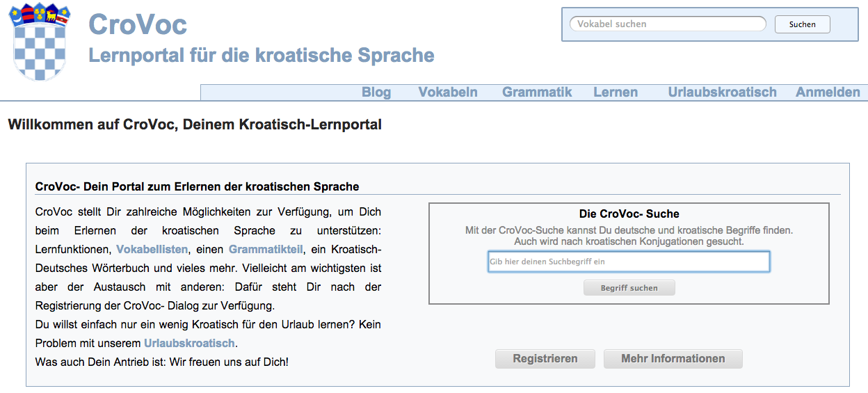Open Urlaubskroatisch in the navigation bar

coord(722,92)
